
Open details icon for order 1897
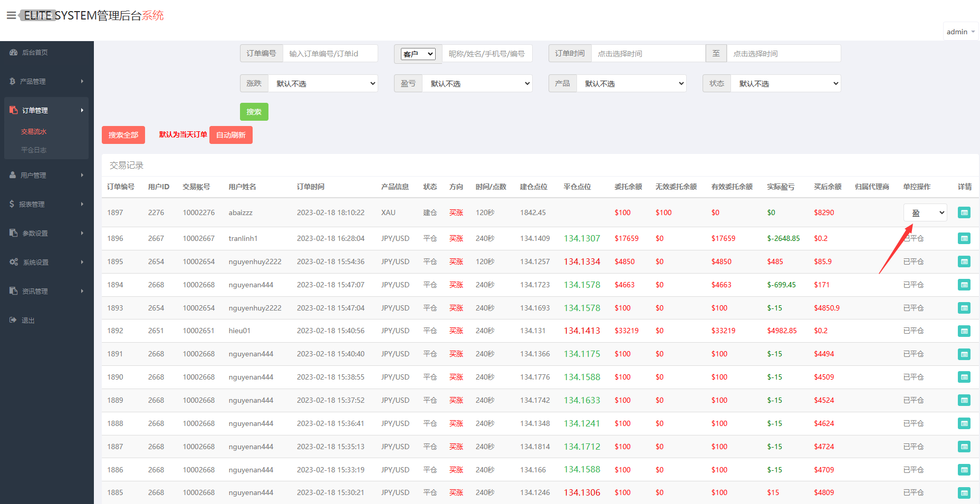coord(964,212)
